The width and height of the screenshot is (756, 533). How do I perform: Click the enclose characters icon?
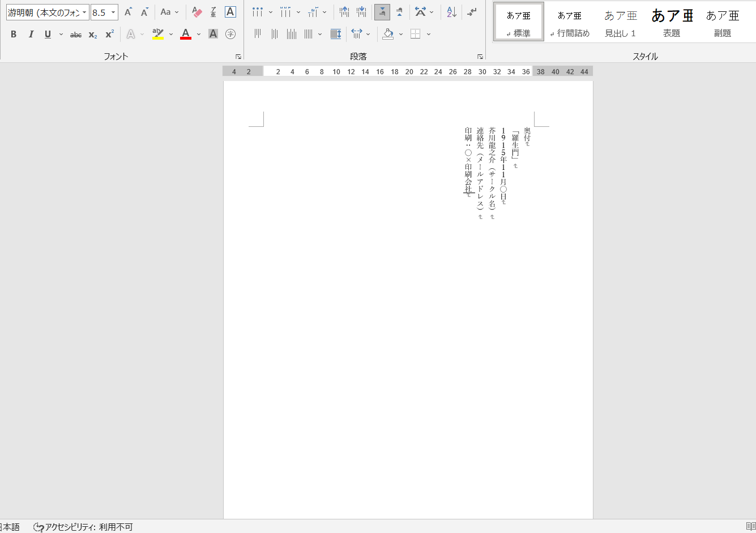230,34
